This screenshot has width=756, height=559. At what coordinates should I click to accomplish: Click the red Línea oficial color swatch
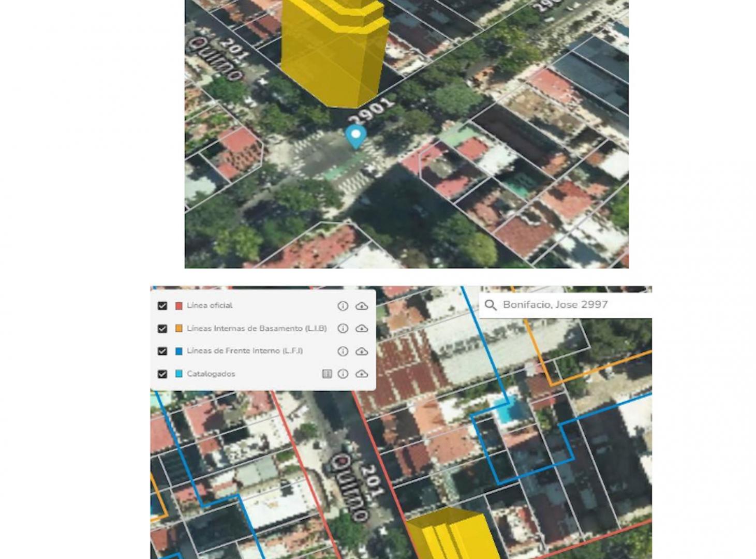(x=179, y=306)
